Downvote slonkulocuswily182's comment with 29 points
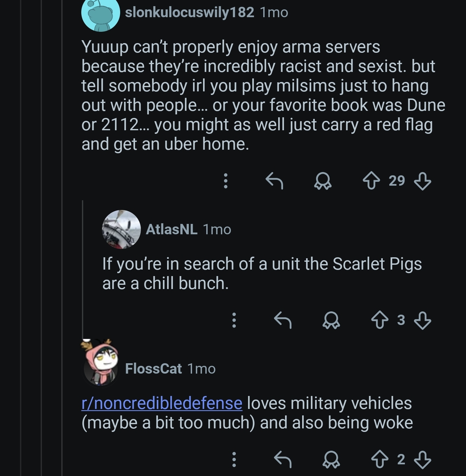466x476 pixels. point(423,181)
